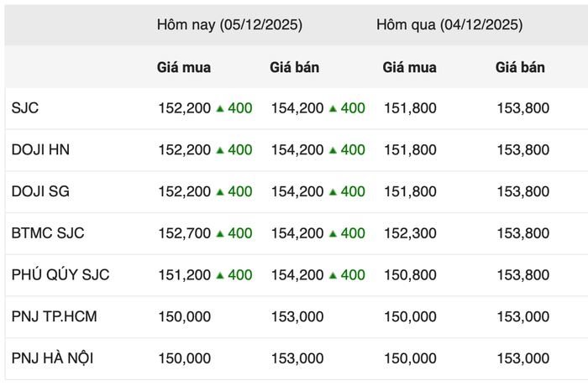Select the PNJ HÀ NỘI row label
Image resolution: width=588 pixels, height=386 pixels.
52,358
